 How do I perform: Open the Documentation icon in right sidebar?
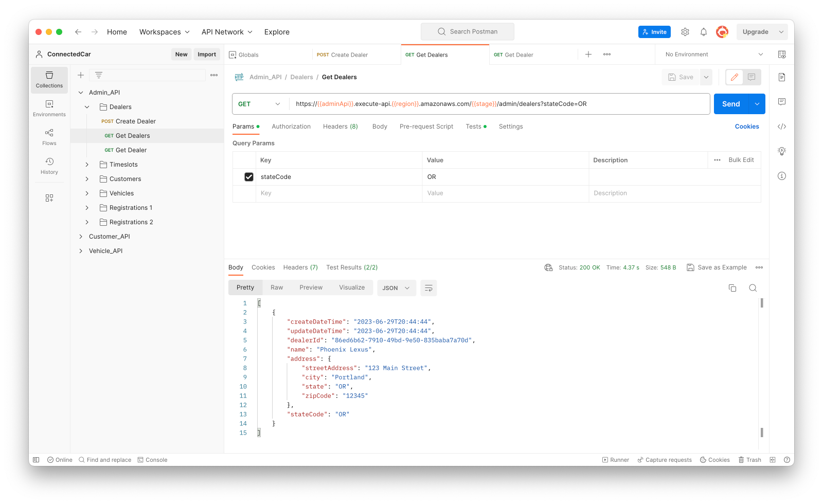pyautogui.click(x=782, y=77)
